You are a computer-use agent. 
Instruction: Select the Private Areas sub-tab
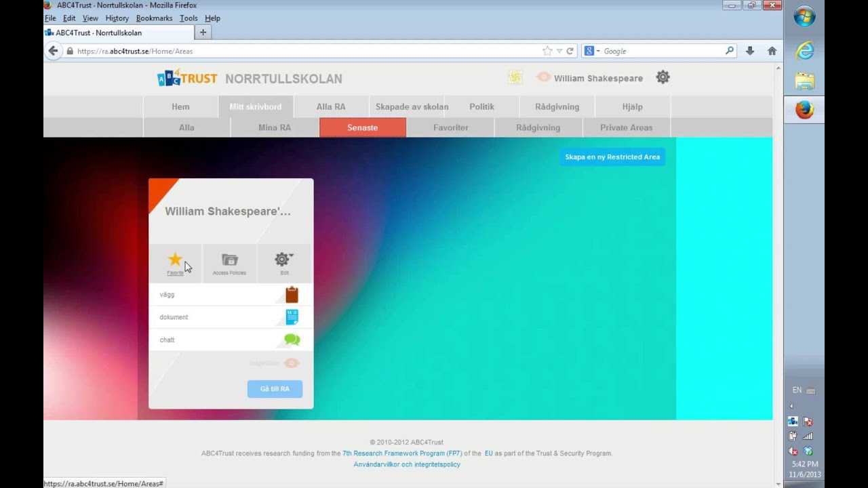(626, 127)
